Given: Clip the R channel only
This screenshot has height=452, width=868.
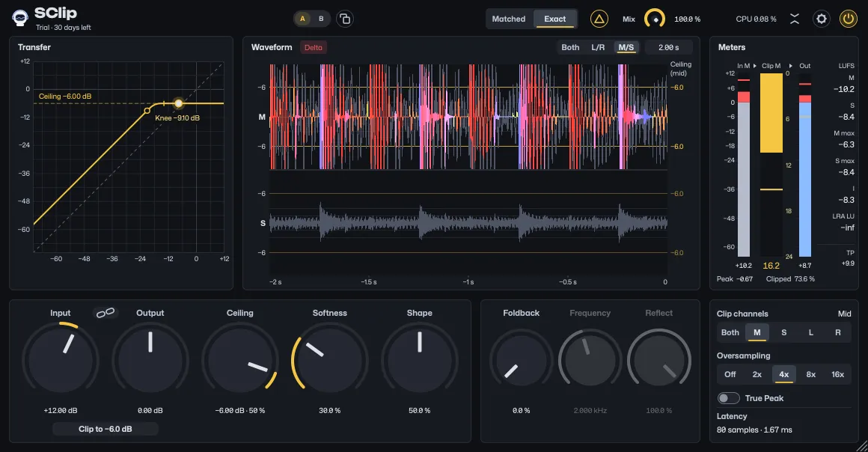Looking at the screenshot, I should (838, 332).
